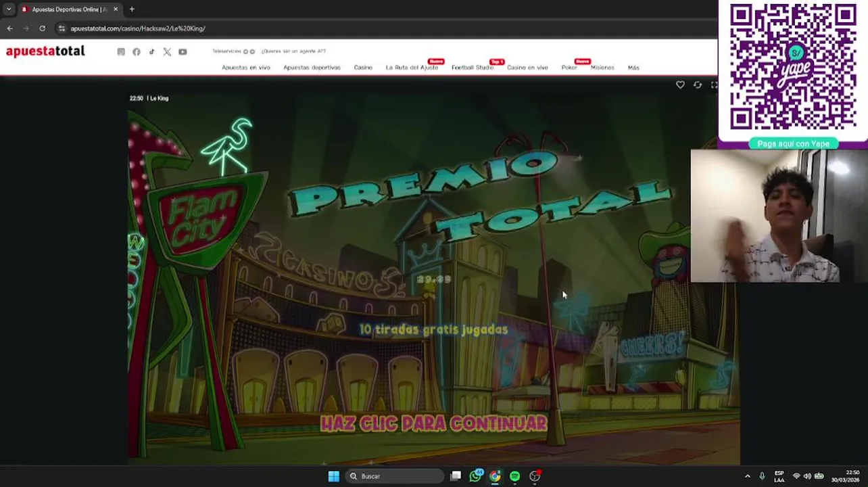Viewport: 868px width, 487px height.
Task: Expand the browser tab search dropdown
Action: click(8, 9)
